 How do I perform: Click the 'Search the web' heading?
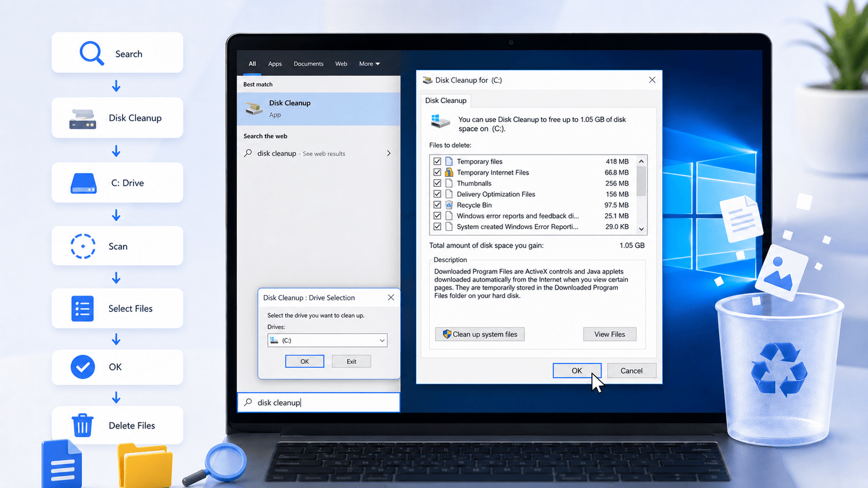tap(265, 136)
